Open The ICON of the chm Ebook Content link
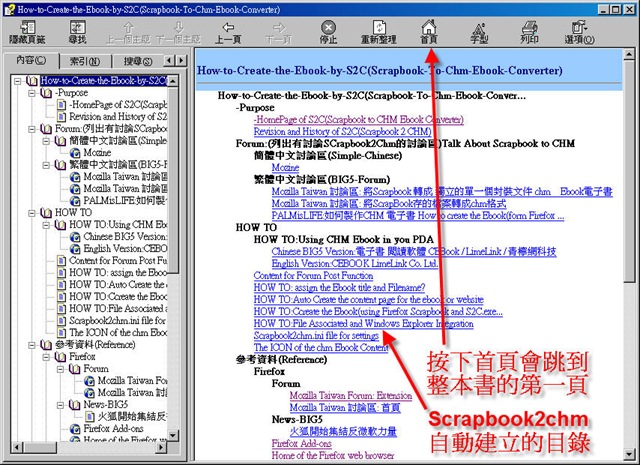This screenshot has width=640, height=465. [321, 347]
